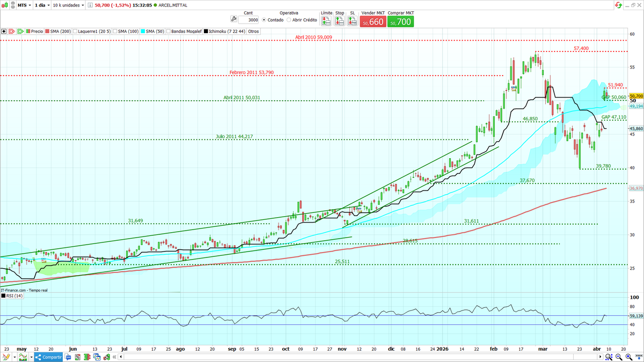Click the horizontal scrollbar left arrow
Viewport: 644px width, 362px height.
[121, 357]
